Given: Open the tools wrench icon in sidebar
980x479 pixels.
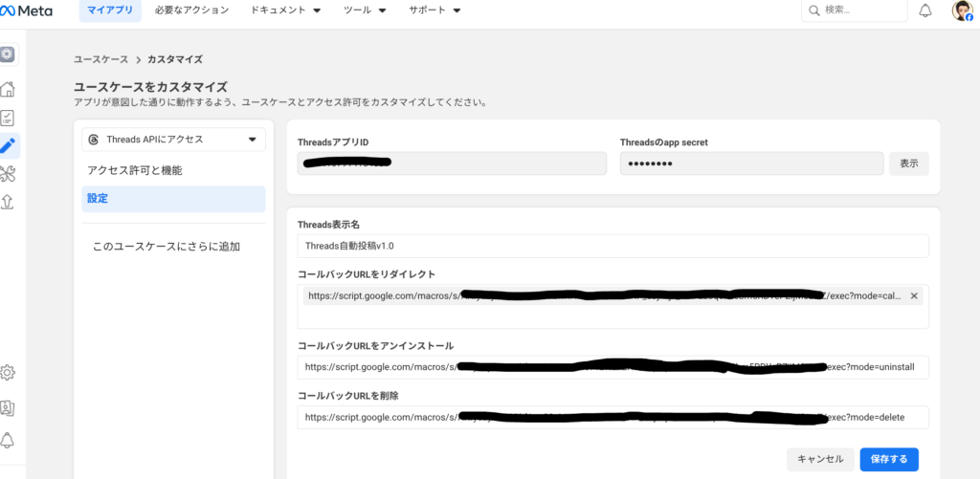Looking at the screenshot, I should 8,173.
